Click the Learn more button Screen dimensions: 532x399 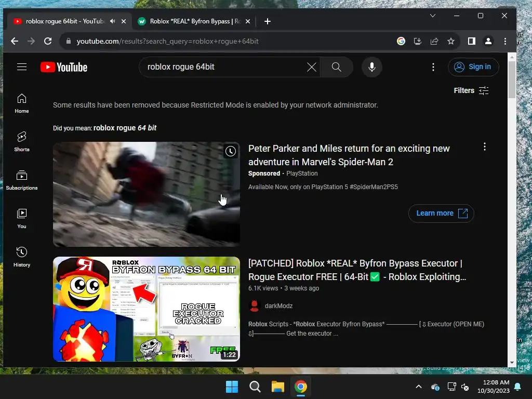(441, 213)
